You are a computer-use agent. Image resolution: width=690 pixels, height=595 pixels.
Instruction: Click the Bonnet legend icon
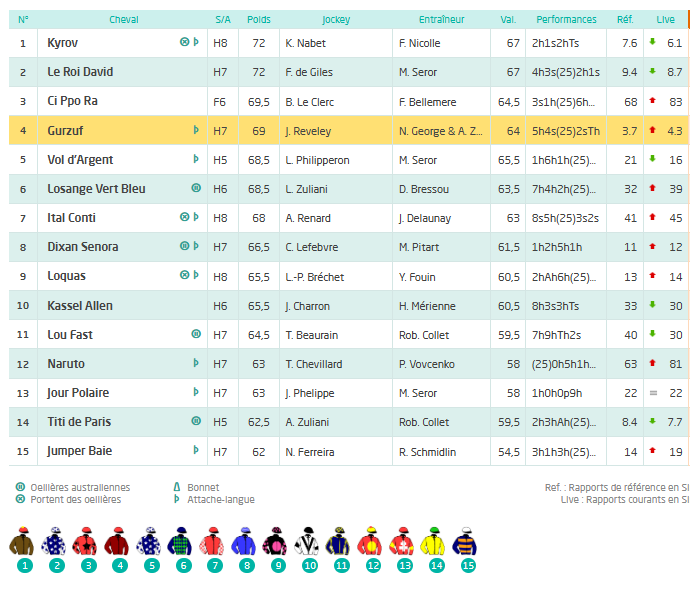pos(176,487)
